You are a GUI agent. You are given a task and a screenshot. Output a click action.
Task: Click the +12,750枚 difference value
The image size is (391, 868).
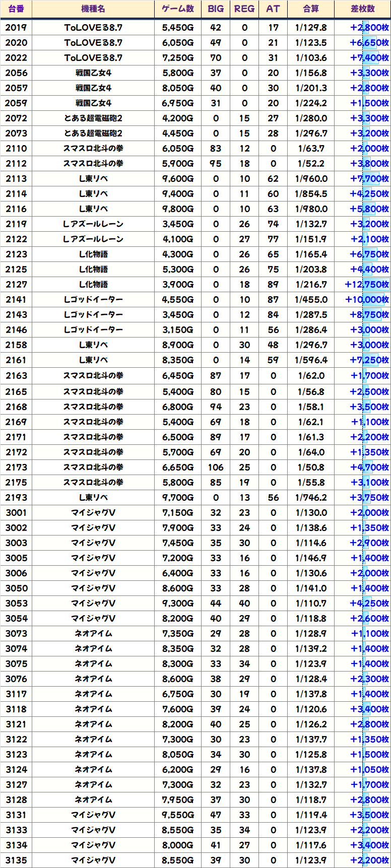pyautogui.click(x=367, y=285)
